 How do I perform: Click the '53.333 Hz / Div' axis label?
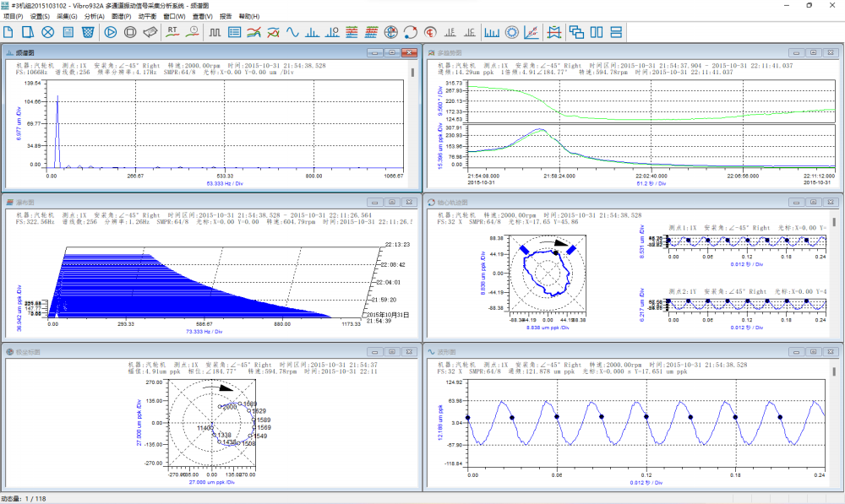click(x=225, y=184)
